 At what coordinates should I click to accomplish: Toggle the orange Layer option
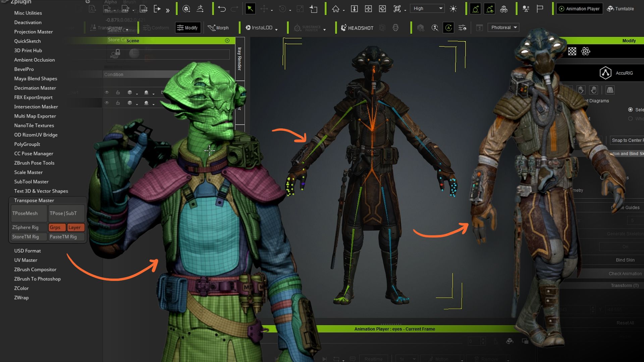[76, 227]
